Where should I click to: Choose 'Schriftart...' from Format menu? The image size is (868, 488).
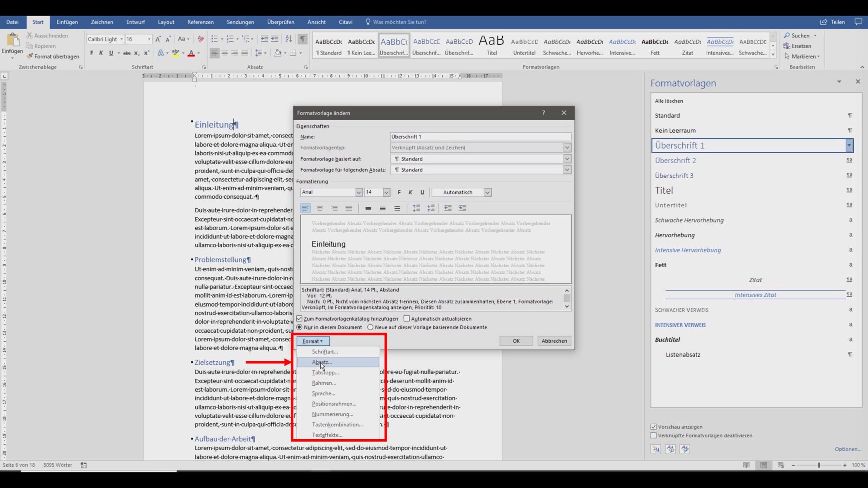tap(338, 352)
